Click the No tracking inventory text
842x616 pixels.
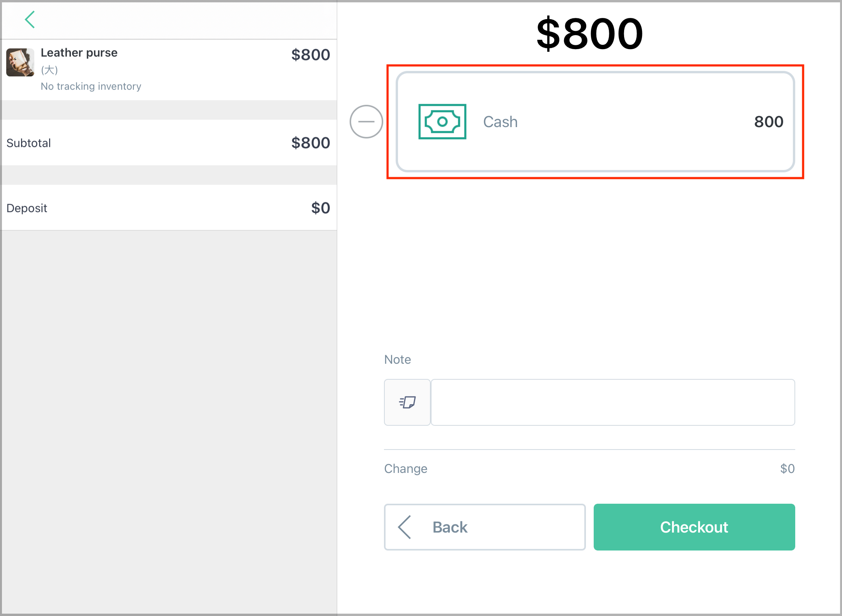(x=91, y=86)
